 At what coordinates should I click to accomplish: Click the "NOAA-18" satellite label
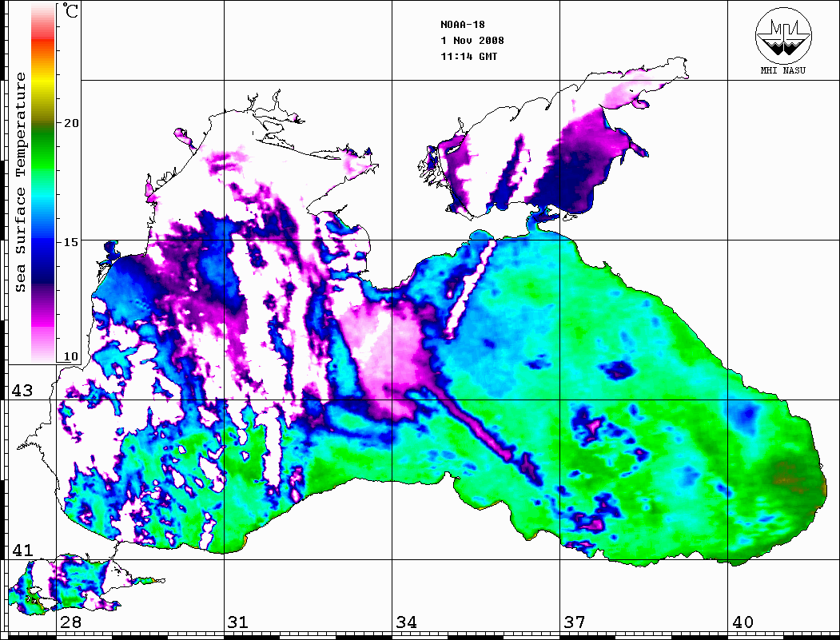click(x=463, y=25)
